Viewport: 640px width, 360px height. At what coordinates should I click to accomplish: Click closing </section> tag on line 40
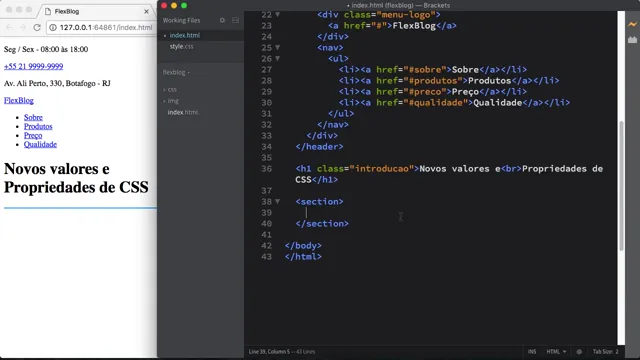pyautogui.click(x=322, y=223)
